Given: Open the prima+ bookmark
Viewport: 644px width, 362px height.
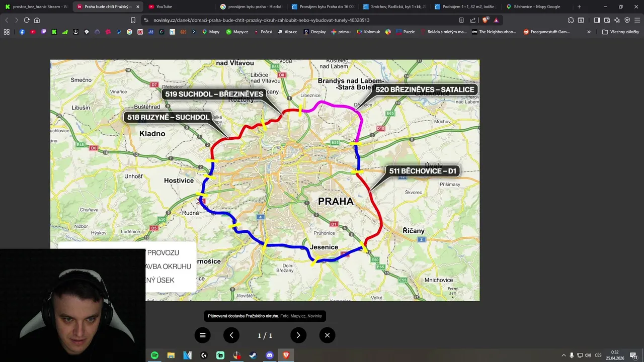Looking at the screenshot, I should [341, 32].
